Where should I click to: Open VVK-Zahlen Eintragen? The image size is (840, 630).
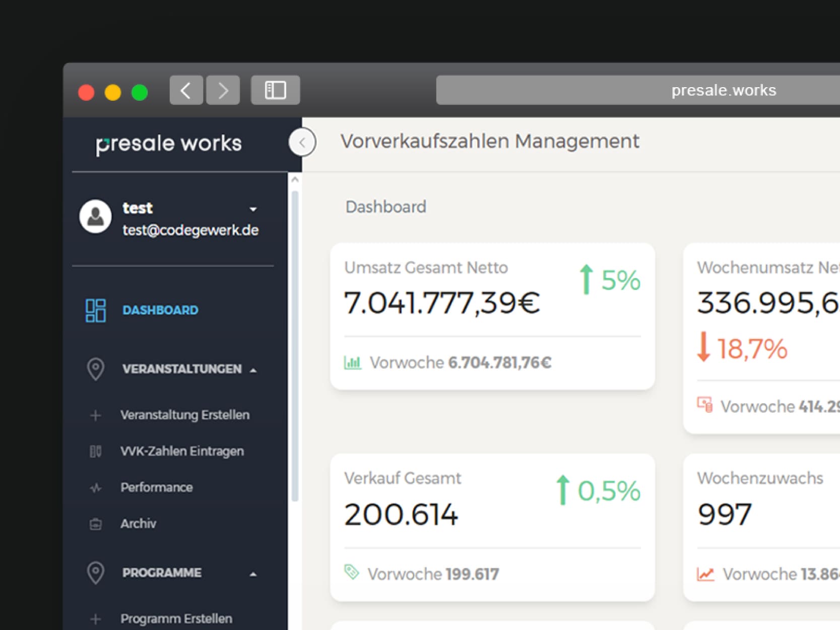point(182,451)
